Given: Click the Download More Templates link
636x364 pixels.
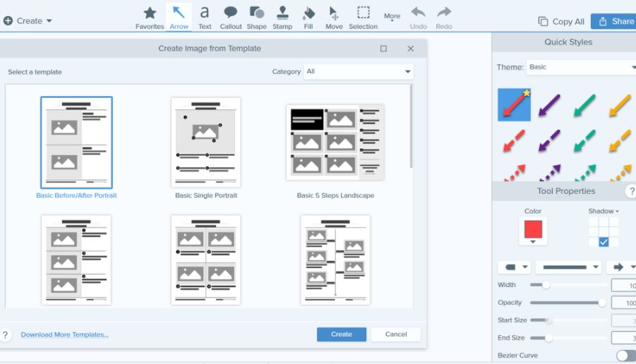Looking at the screenshot, I should click(64, 335).
